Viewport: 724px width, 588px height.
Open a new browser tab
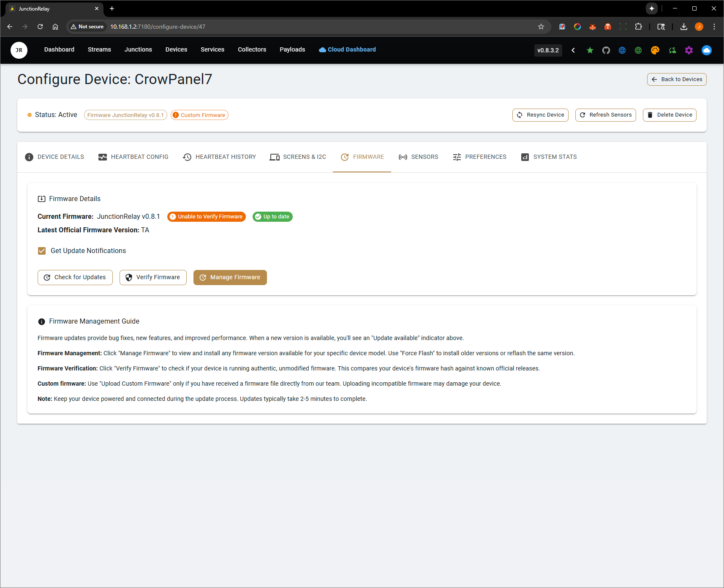pyautogui.click(x=112, y=8)
